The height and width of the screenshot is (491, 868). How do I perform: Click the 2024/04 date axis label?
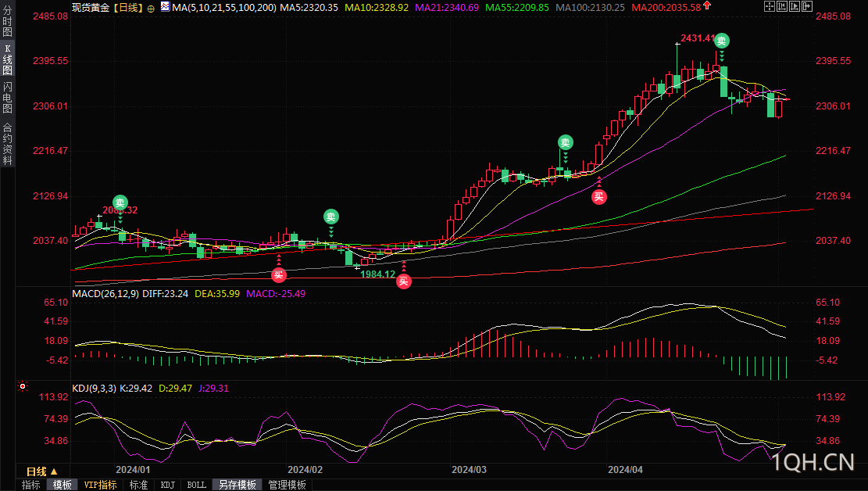click(x=625, y=469)
